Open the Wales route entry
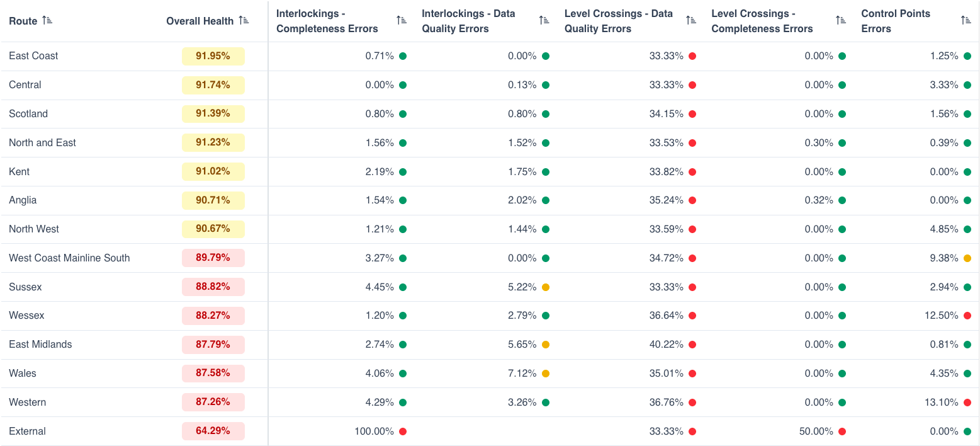This screenshot has height=446, width=980. [23, 373]
